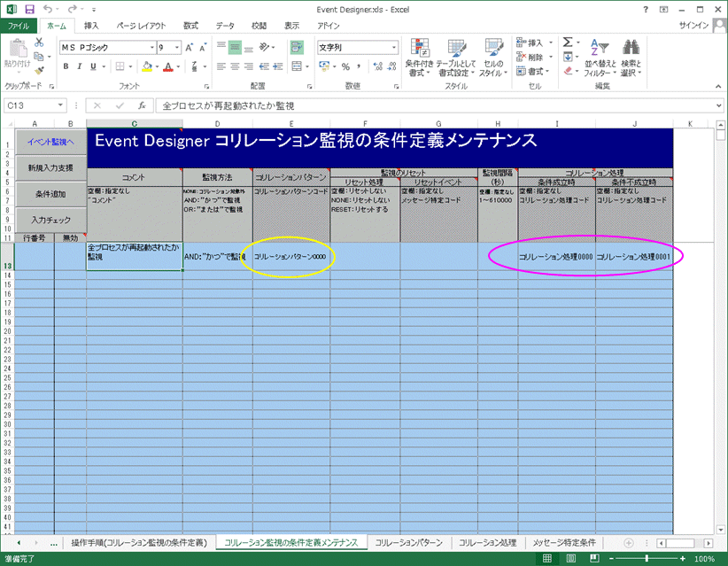Open Sort and Filter (並べ替えとフィルター)
The width and height of the screenshot is (728, 566).
coord(600,58)
